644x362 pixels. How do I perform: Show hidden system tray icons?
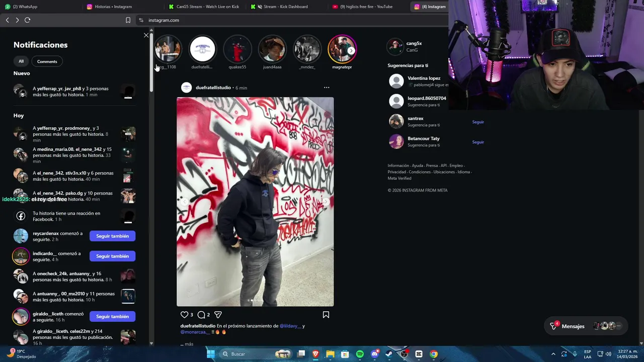pos(553,354)
